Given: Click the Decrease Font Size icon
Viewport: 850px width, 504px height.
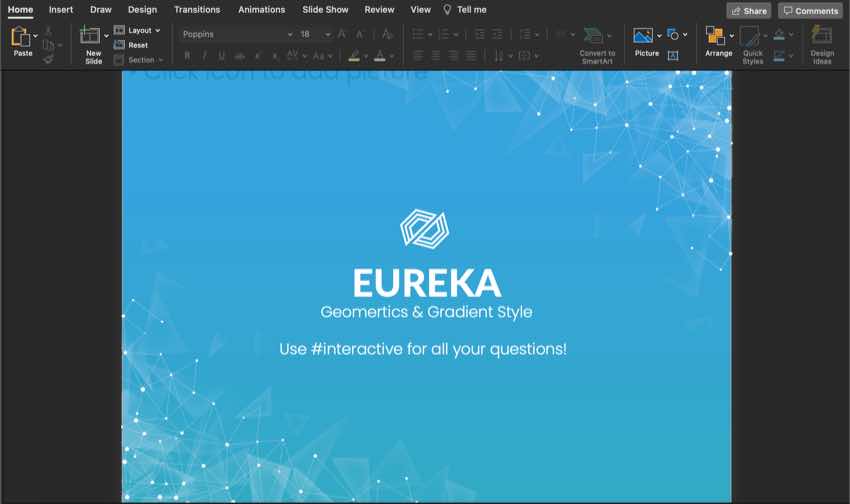Looking at the screenshot, I should tap(359, 34).
